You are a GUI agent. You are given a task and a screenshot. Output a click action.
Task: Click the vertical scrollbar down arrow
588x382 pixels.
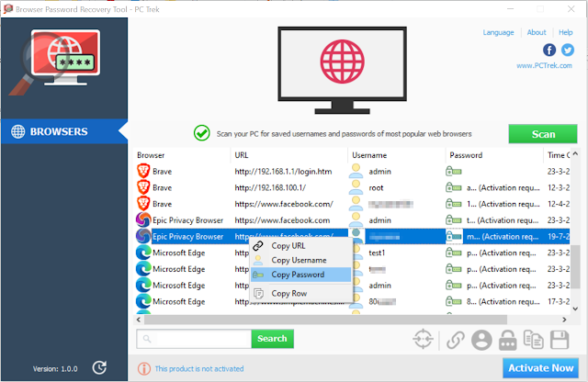[x=575, y=309]
